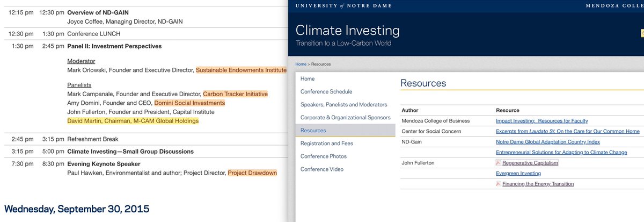Open Conference Video from the sidebar
The image size is (644, 222).
322,169
